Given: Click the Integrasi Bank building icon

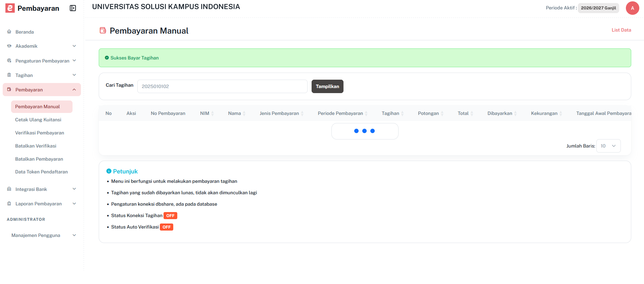Looking at the screenshot, I should click(x=9, y=189).
